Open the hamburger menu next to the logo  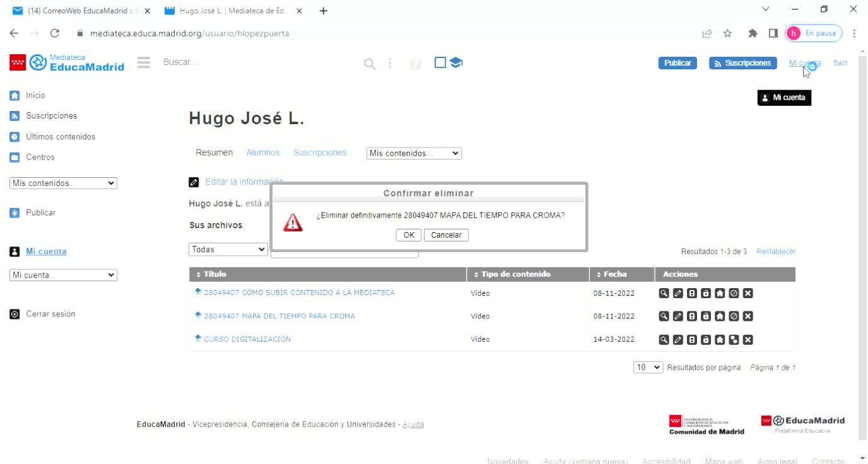(144, 63)
